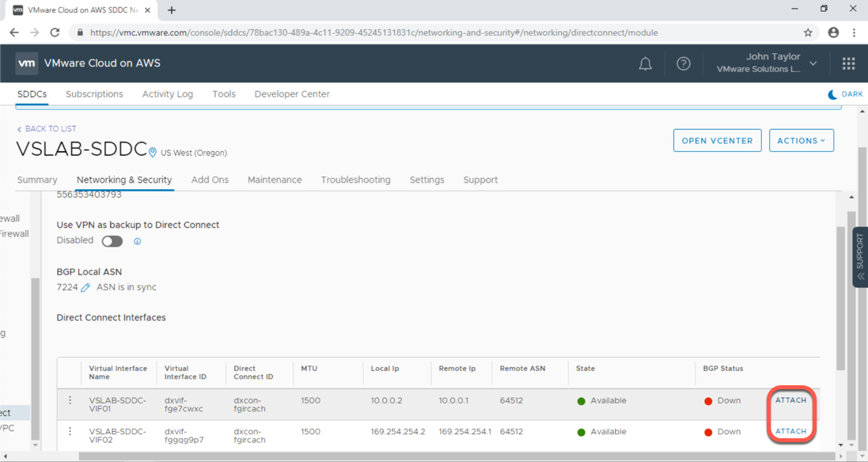Screen dimensions: 868x462
Task: Bookmark this page with star icon
Action: coord(808,32)
